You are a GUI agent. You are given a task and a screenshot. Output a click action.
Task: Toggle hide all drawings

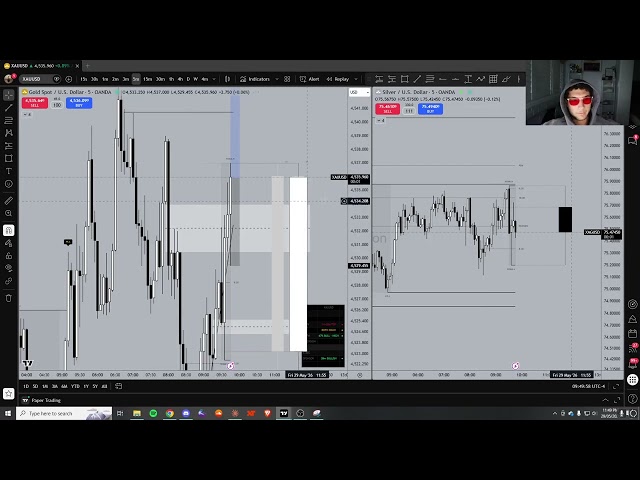pyautogui.click(x=9, y=268)
